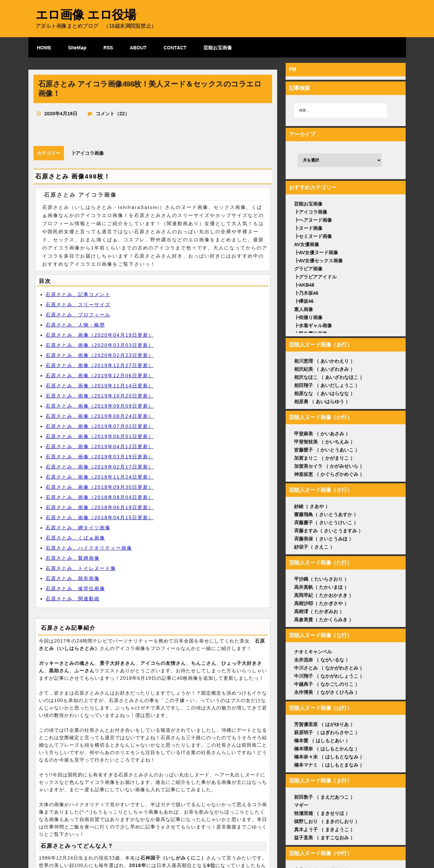
Task: Open the AV女優画像 sidebar category
Action: pyautogui.click(x=307, y=244)
